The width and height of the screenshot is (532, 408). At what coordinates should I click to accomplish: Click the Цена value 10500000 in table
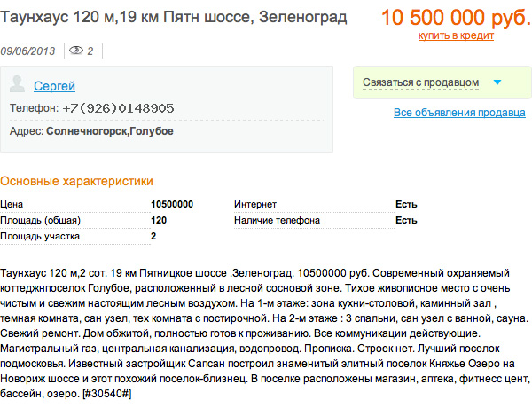tap(172, 204)
